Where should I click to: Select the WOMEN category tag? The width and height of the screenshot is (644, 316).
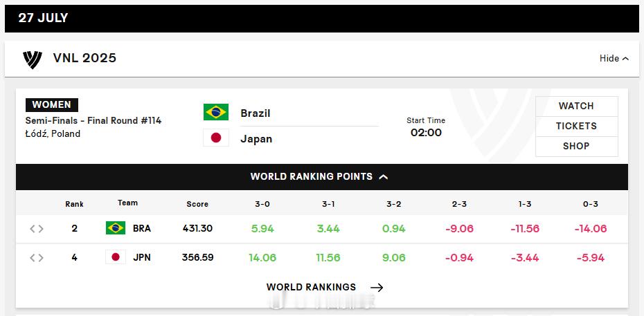pos(52,105)
